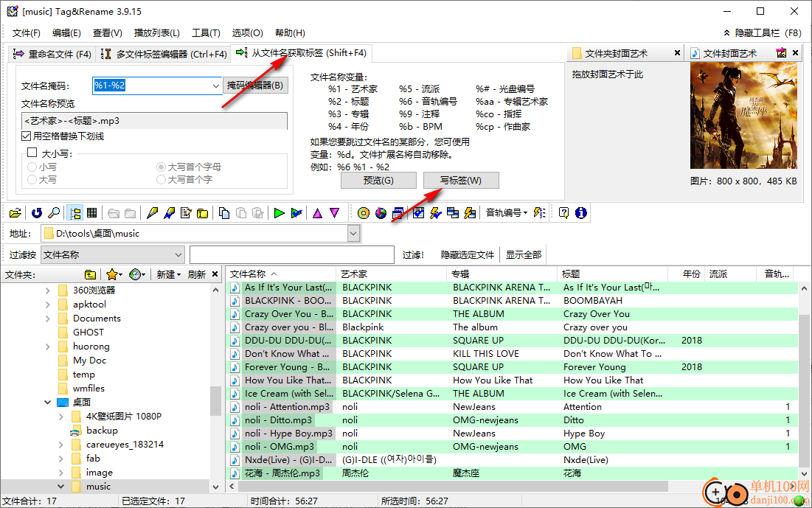Open the blue info about icon

tap(581, 213)
